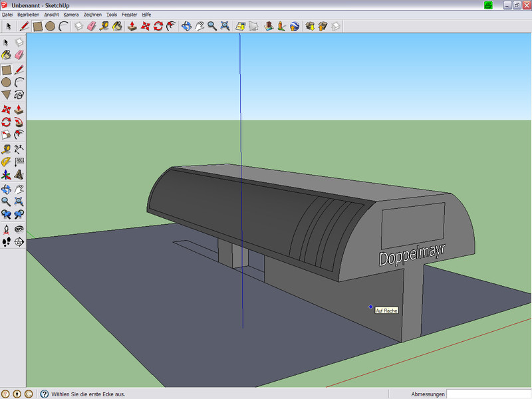This screenshot has width=532, height=399.
Task: Click the Zoom Extents icon in top toolbar
Action: 225,26
